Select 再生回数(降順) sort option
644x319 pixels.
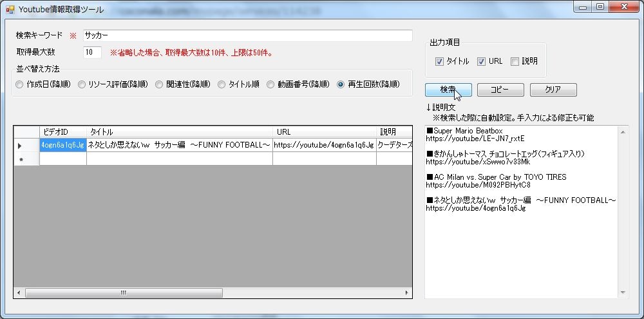tap(368, 84)
